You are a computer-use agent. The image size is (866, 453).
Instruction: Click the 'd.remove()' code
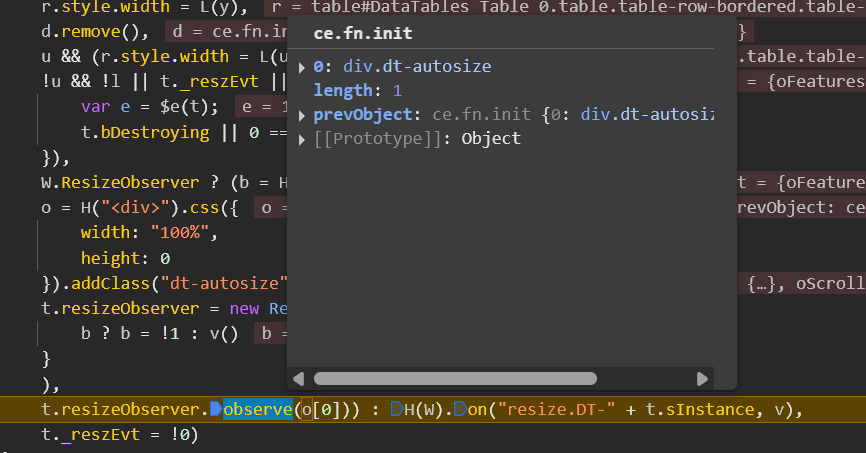tap(91, 31)
